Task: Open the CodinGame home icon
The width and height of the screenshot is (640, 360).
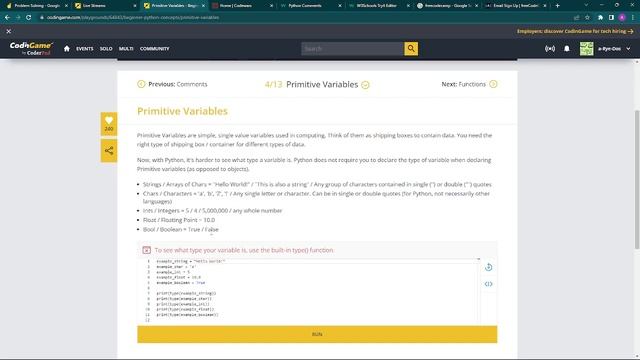Action: [67, 49]
